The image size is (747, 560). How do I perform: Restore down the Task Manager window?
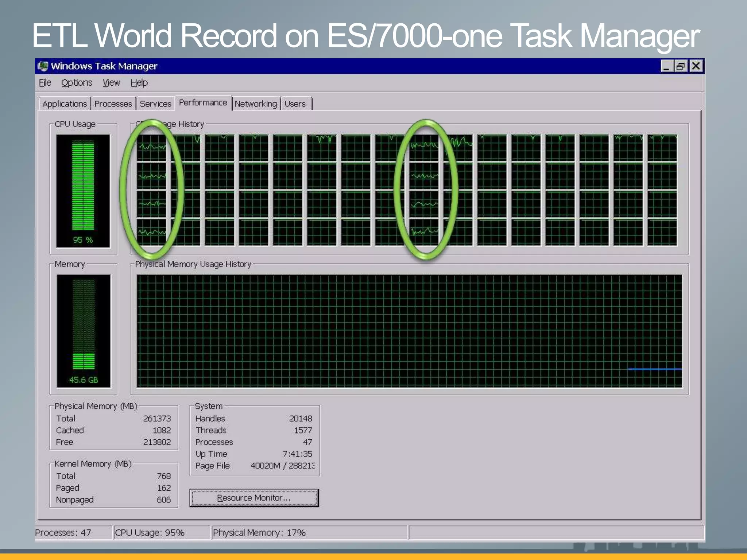point(681,66)
